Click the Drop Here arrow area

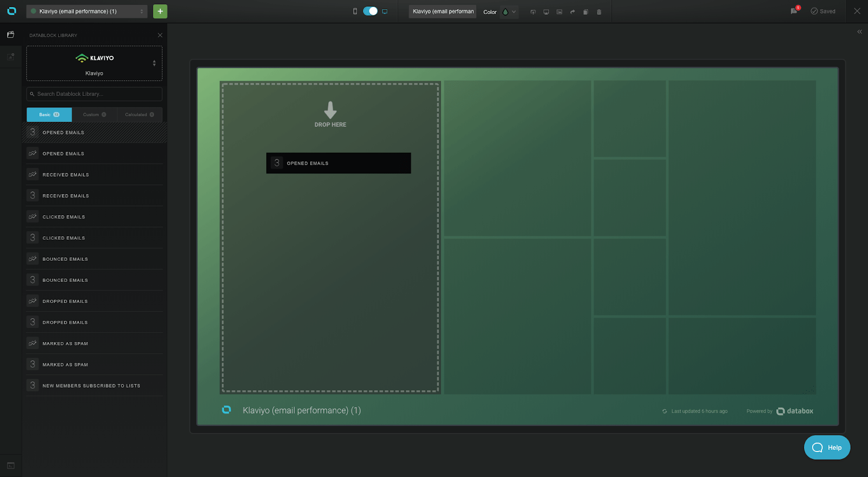coord(330,114)
